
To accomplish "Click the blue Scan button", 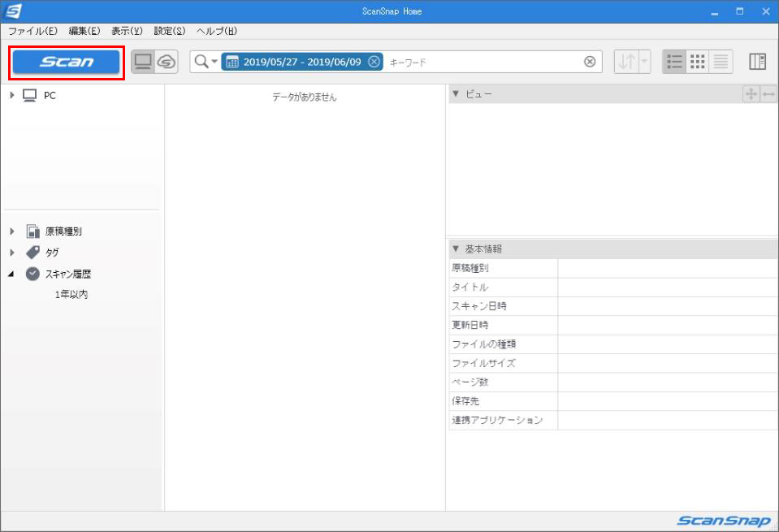I will pyautogui.click(x=67, y=62).
